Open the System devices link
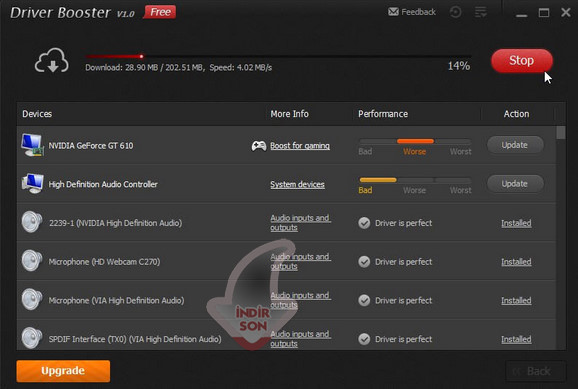The image size is (578, 389). [297, 184]
